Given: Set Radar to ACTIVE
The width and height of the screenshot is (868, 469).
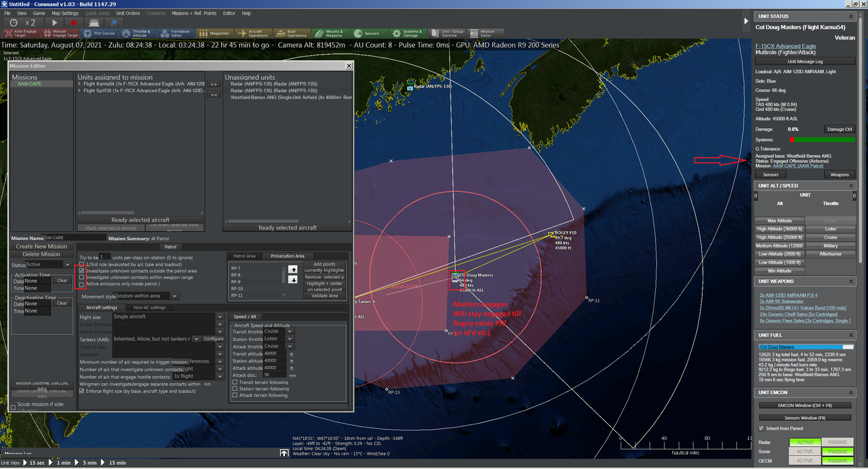Looking at the screenshot, I should tap(805, 443).
